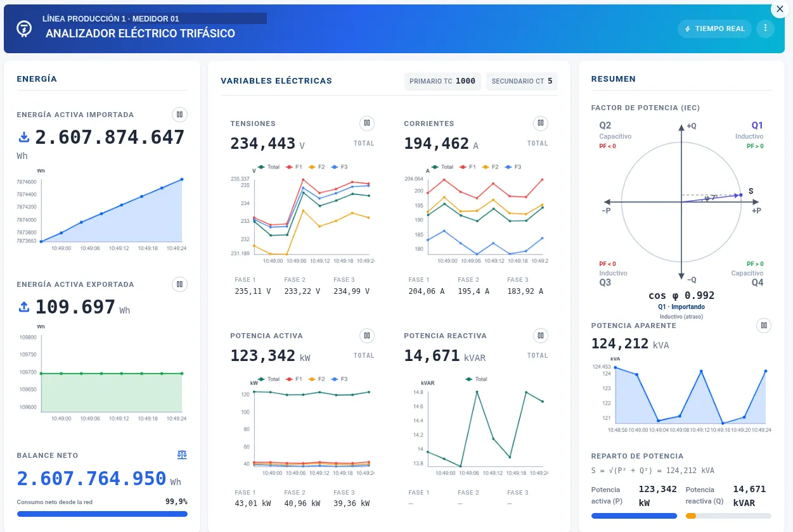
Task: Toggle F1 series in Potencia Activa legend
Action: pyautogui.click(x=293, y=379)
